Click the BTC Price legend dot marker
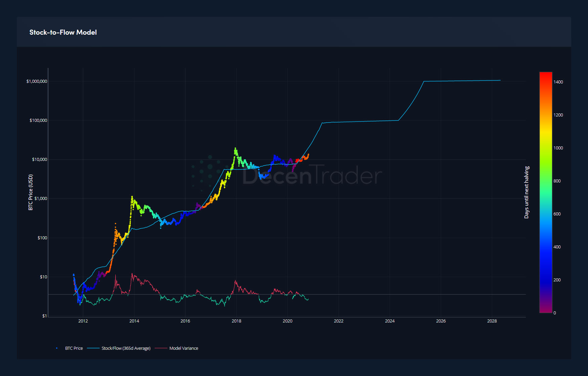The width and height of the screenshot is (588, 376). click(57, 348)
